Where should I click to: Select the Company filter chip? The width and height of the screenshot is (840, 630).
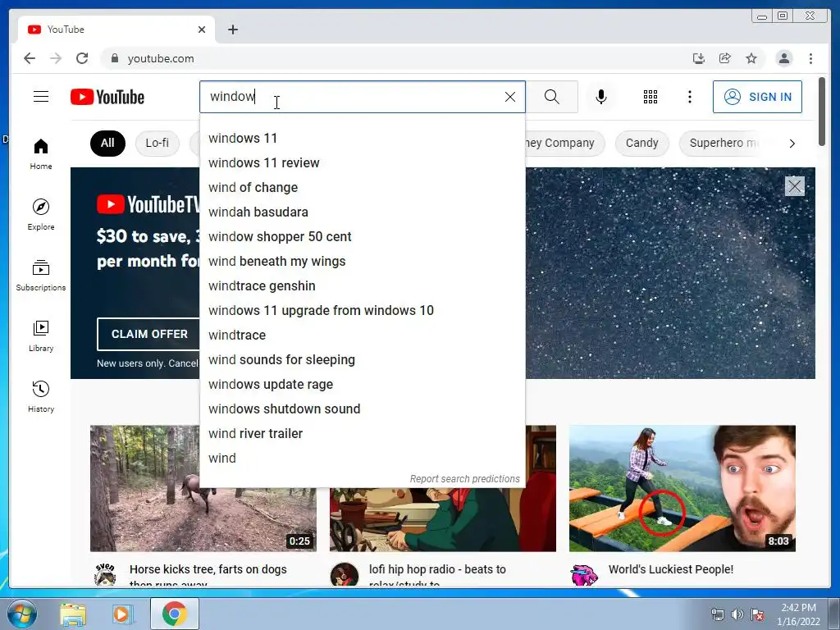565,143
